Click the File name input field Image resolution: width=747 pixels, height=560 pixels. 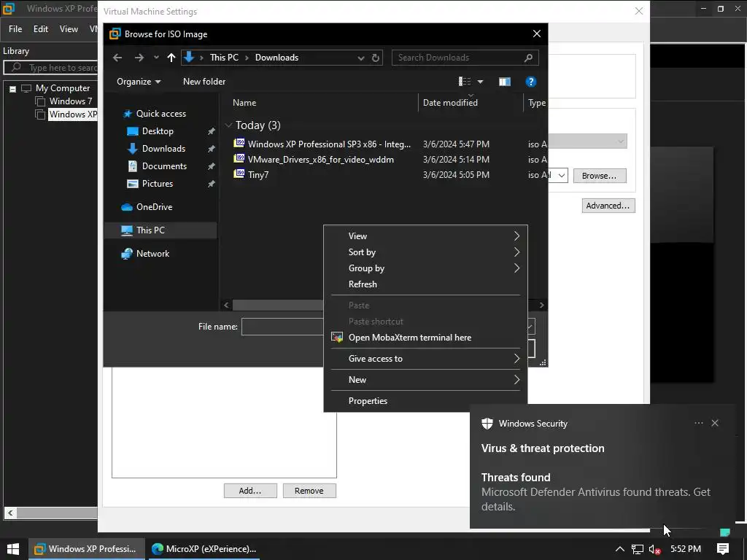click(282, 327)
